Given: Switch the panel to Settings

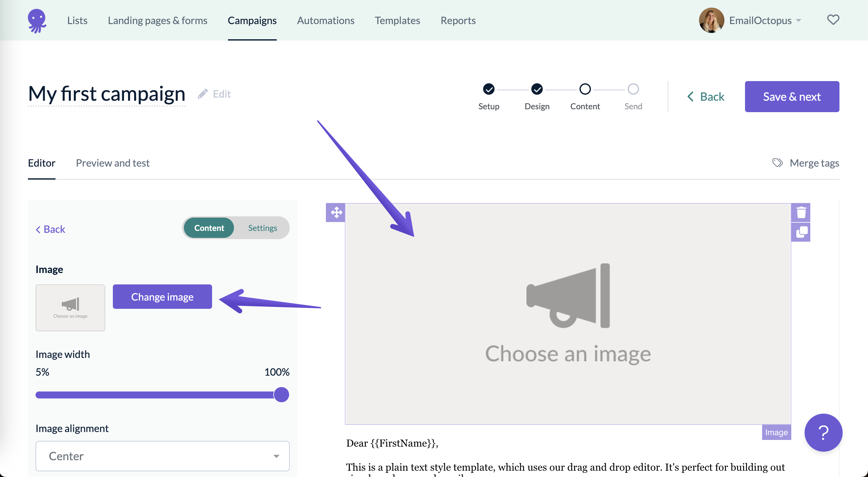Looking at the screenshot, I should click(x=262, y=227).
